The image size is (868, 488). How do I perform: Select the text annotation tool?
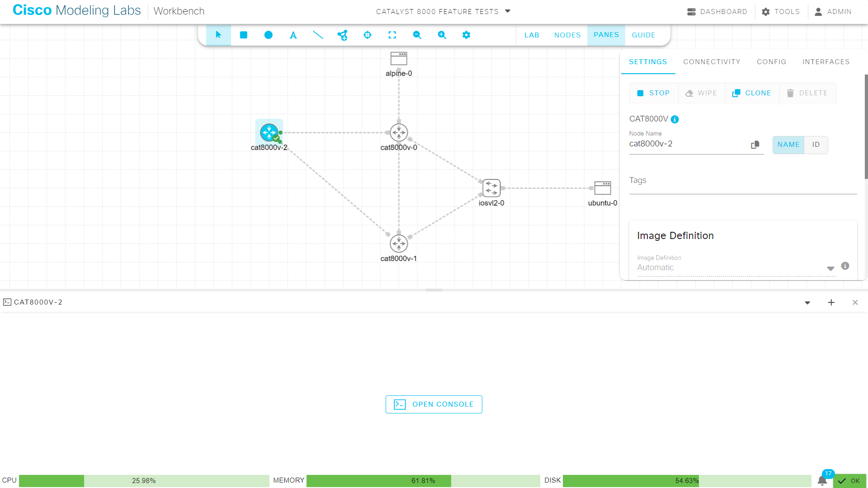tap(293, 35)
